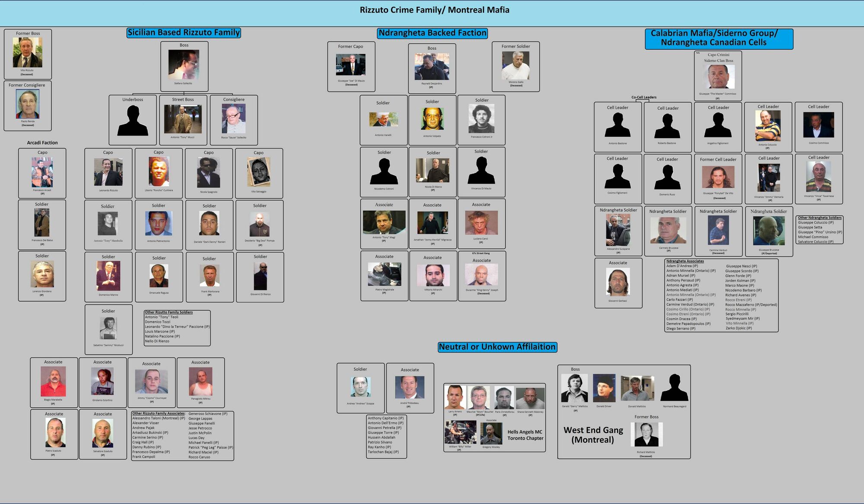Click Antonio "Tony" Magi's Associate photo

(x=384, y=222)
